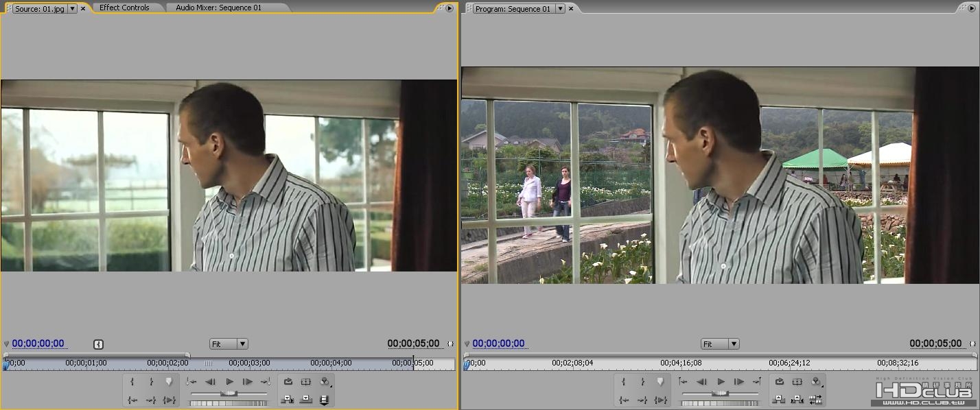Image resolution: width=980 pixels, height=410 pixels.
Task: Set unnumbered marker in Source monitor
Action: (170, 382)
